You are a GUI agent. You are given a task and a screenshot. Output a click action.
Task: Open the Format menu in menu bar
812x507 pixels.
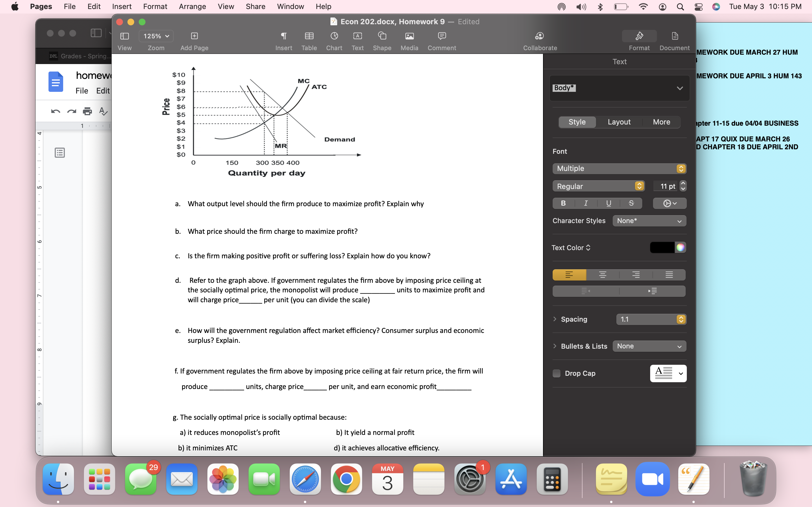point(155,6)
